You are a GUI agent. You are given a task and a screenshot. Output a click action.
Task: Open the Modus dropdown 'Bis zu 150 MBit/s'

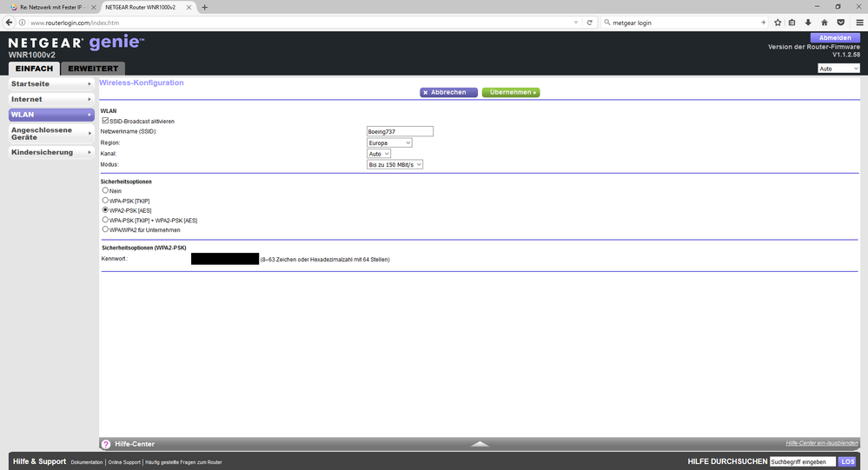394,164
